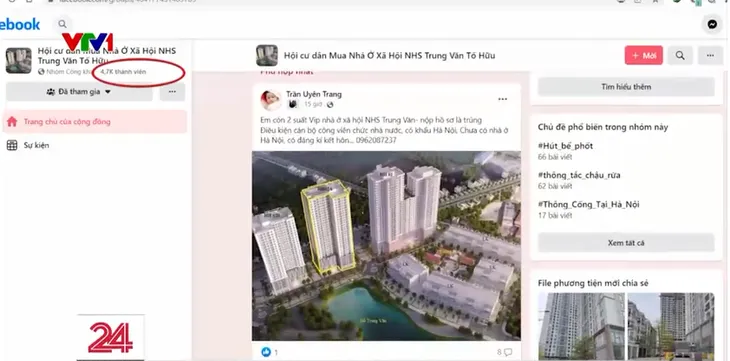730x361 pixels.
Task: Open Trần Uyên Trang's profile name link
Action: point(314,94)
